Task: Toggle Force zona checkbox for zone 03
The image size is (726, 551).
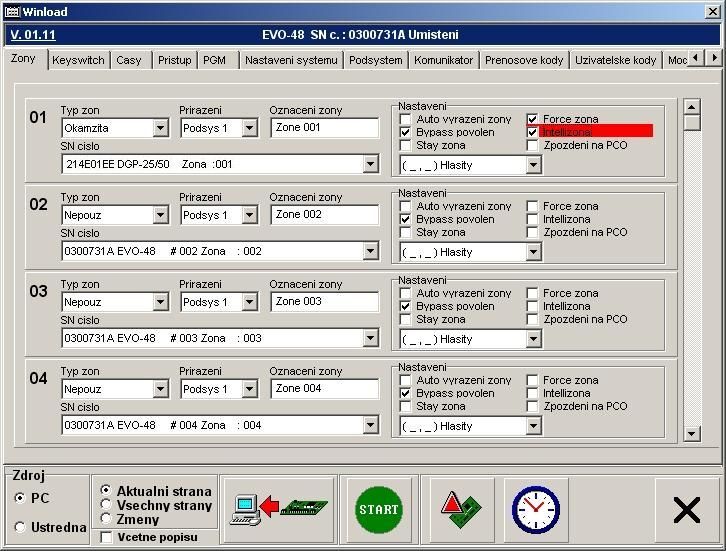Action: 532,294
